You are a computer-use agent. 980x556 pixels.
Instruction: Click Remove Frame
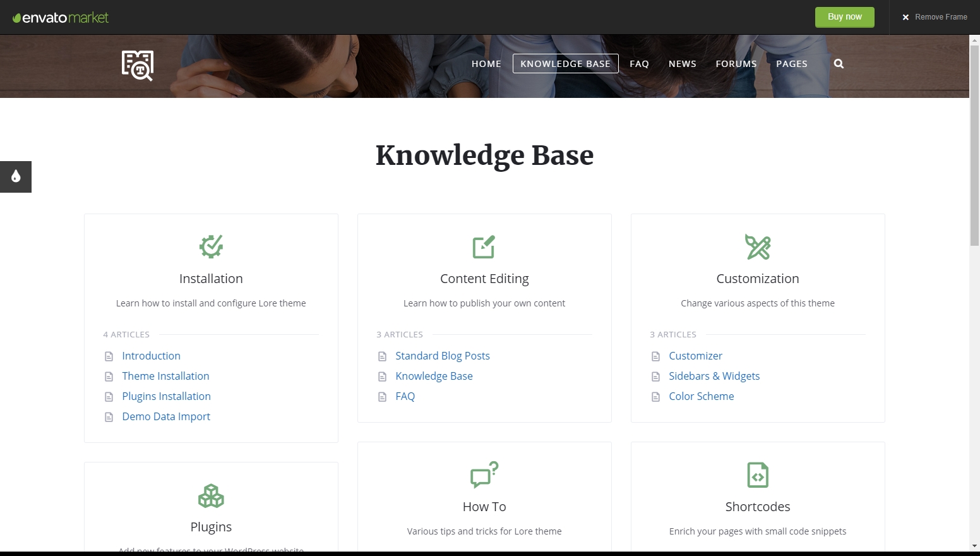click(935, 17)
